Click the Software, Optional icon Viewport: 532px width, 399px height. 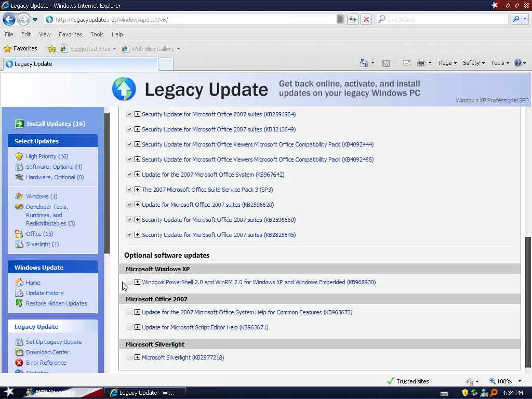(x=19, y=167)
